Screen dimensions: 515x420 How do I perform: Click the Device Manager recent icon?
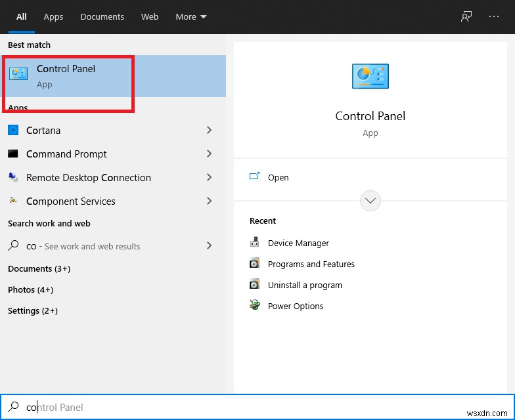pos(255,243)
